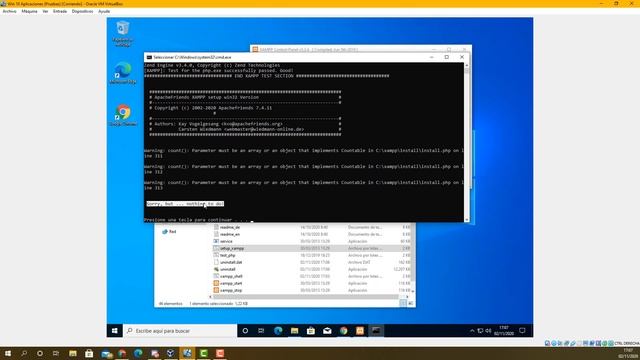Image resolution: width=640 pixels, height=360 pixels.
Task: Open the Ayuda menu in VirtualBox
Action: click(104, 11)
